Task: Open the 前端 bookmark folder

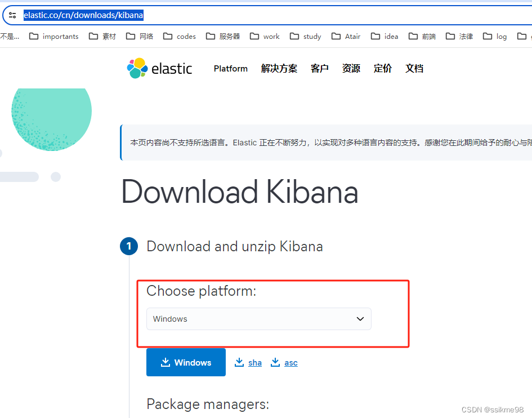Action: click(x=422, y=36)
